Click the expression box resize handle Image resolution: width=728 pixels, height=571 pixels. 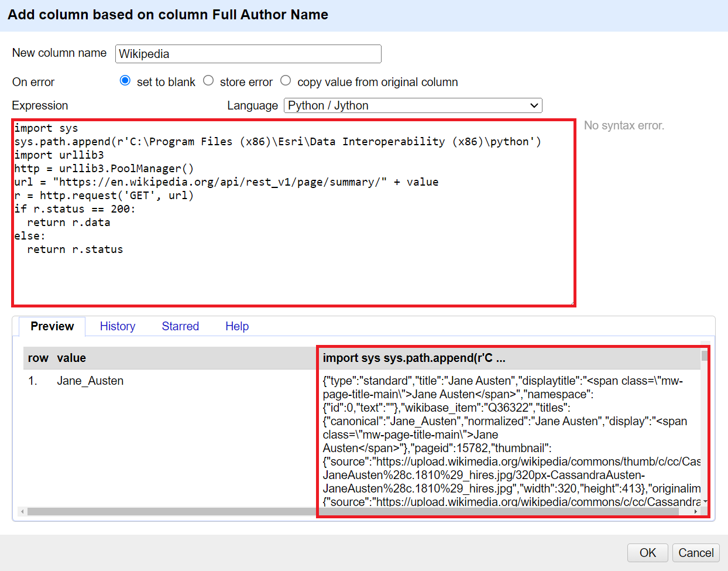coord(572,302)
